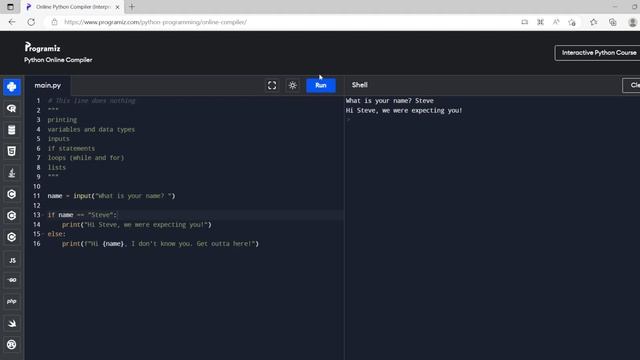Click the shell prompt below the output
This screenshot has width=640, height=360.
tap(349, 120)
